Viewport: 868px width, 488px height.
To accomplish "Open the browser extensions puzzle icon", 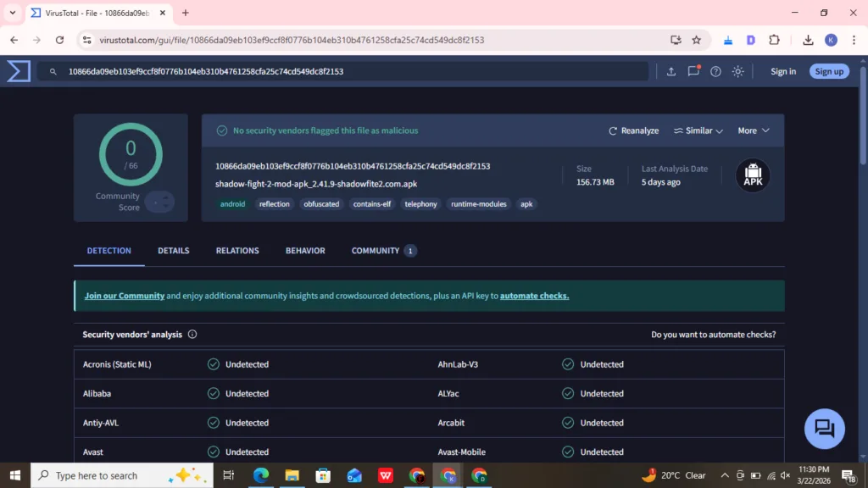I will click(x=775, y=40).
